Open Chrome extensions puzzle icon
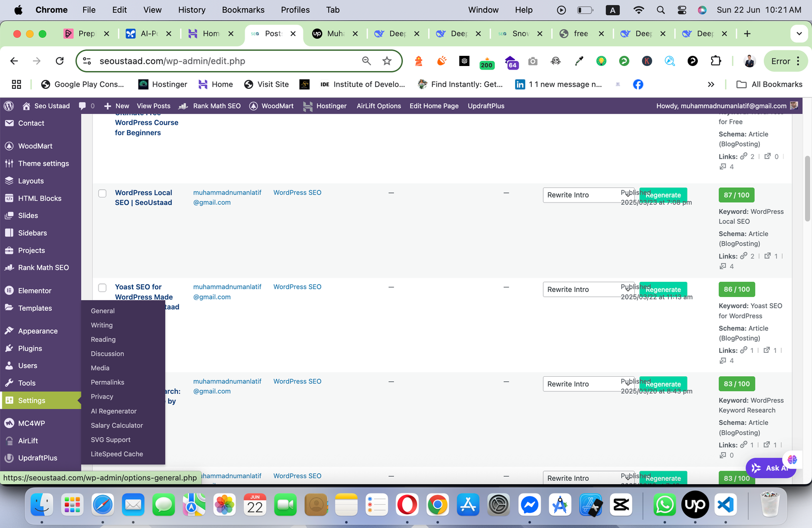 tap(716, 61)
